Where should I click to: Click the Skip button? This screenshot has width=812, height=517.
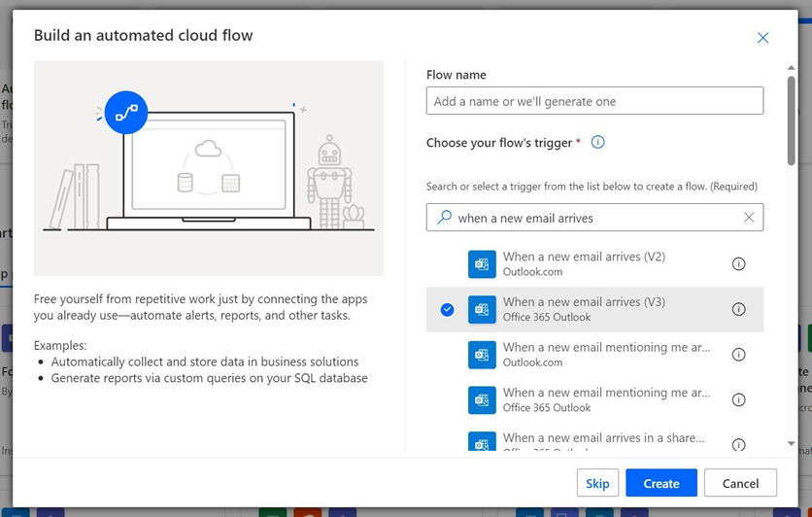[597, 483]
